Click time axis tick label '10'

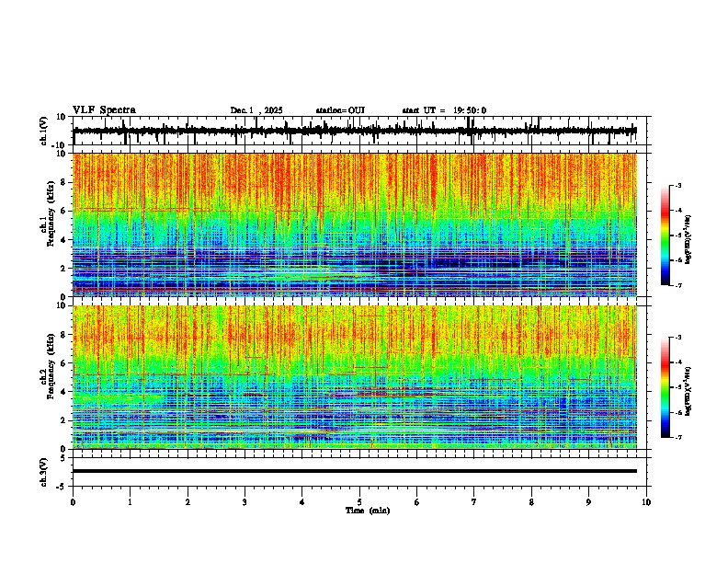pos(646,502)
